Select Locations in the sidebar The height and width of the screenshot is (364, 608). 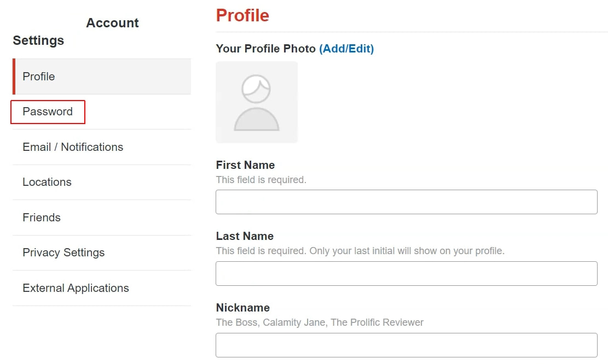click(47, 182)
